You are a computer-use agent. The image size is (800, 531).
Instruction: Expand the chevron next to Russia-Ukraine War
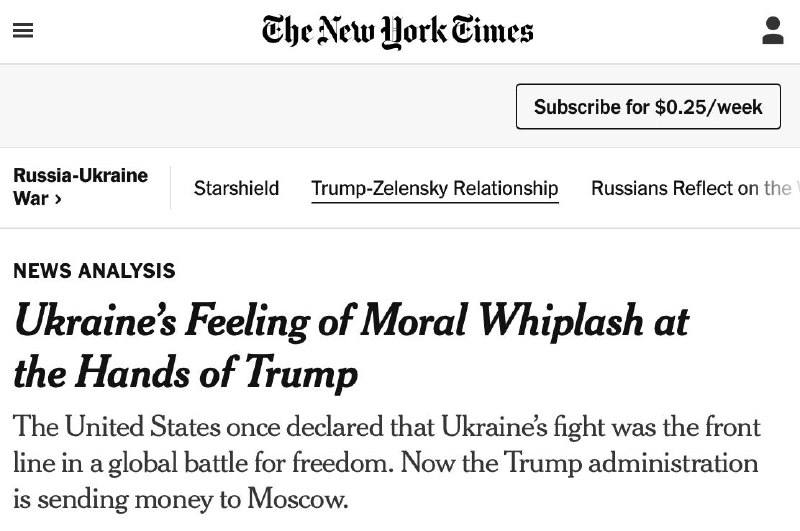[x=58, y=199]
